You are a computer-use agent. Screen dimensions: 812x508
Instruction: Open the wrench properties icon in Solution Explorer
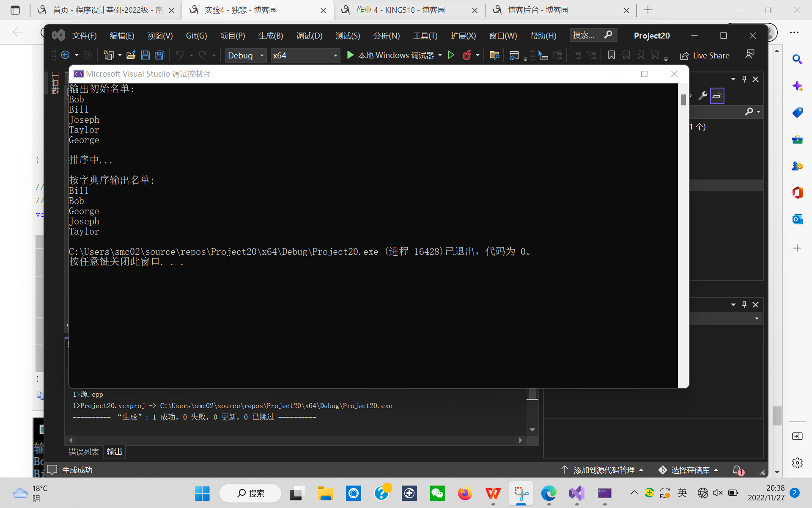[x=703, y=96]
